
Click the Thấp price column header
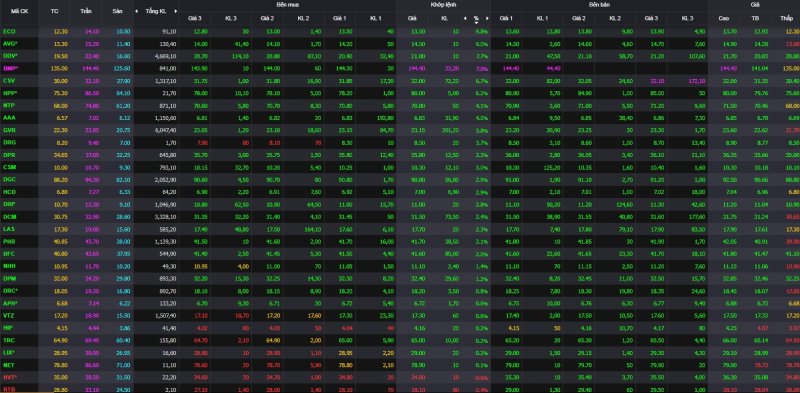point(786,18)
